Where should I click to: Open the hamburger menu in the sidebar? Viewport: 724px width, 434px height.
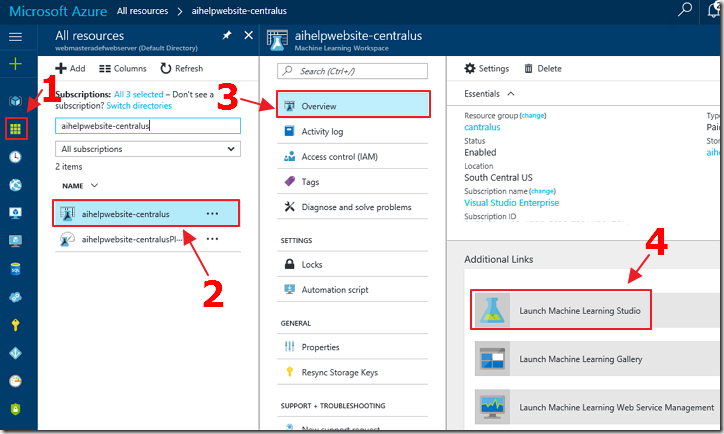click(15, 36)
